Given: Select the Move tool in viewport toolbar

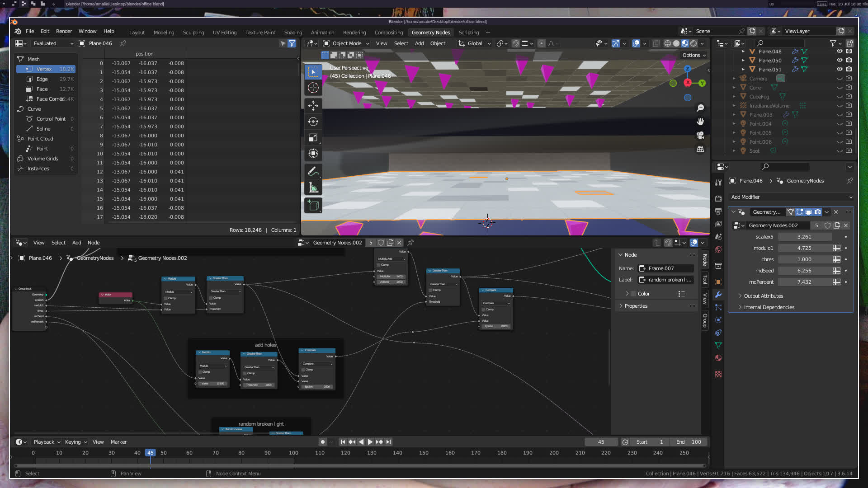Looking at the screenshot, I should [313, 106].
